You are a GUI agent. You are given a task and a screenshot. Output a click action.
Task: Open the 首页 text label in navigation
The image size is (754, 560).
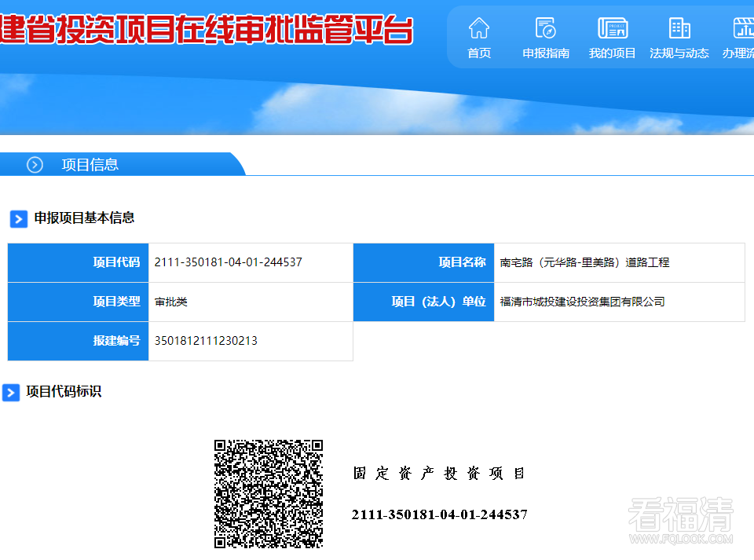[478, 53]
